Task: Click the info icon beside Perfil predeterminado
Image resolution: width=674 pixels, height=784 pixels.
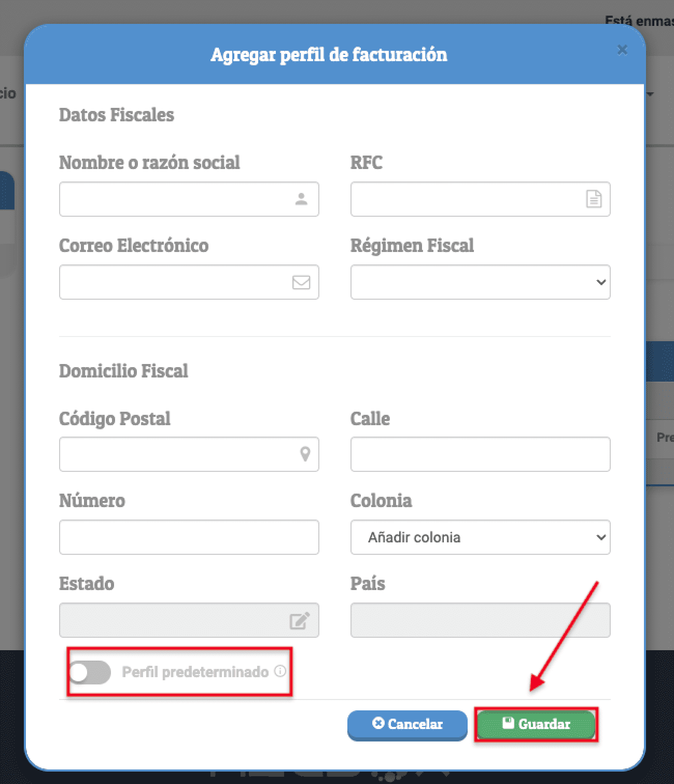Action: pyautogui.click(x=280, y=671)
